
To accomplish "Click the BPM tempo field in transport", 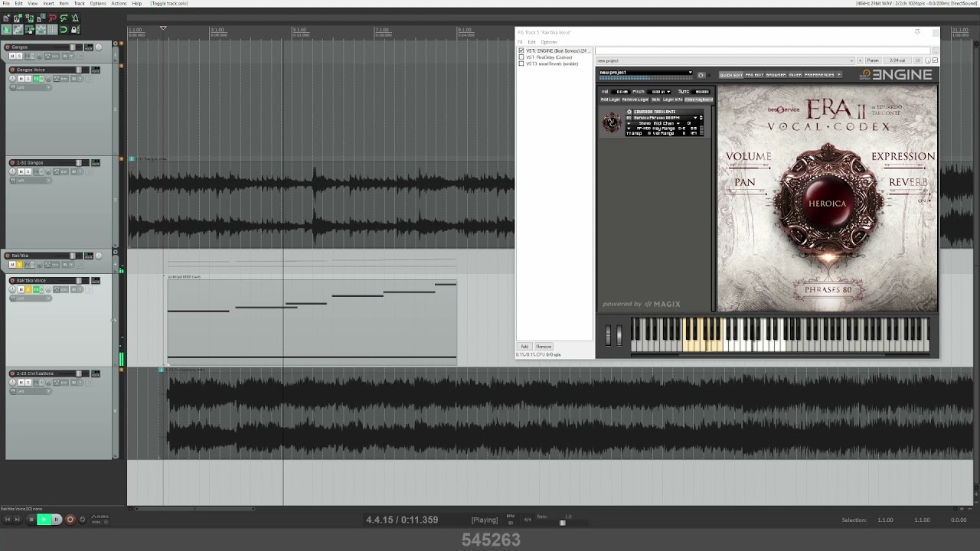I will coord(511,520).
